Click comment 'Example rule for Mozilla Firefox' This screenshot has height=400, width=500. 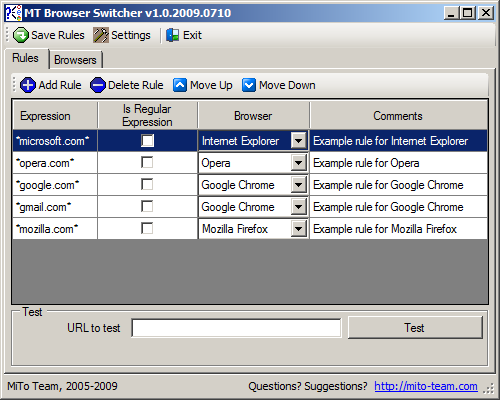click(385, 229)
